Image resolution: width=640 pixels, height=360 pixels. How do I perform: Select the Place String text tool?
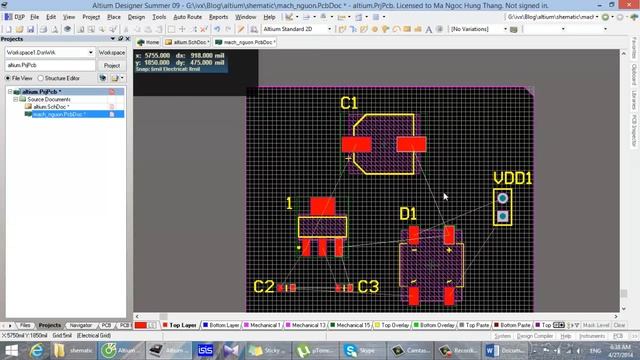coord(429,29)
